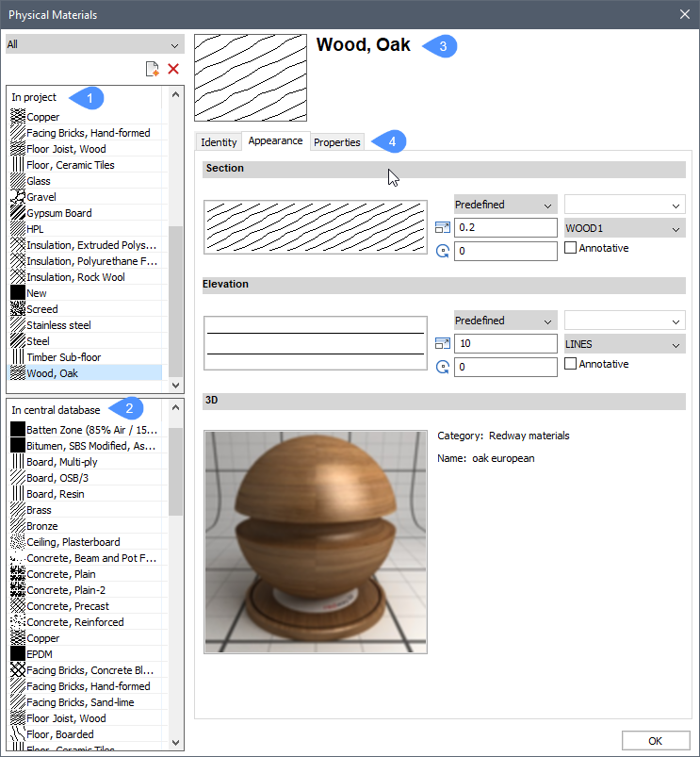Viewport: 700px width, 757px height.
Task: Open the All filter dropdown
Action: (94, 44)
